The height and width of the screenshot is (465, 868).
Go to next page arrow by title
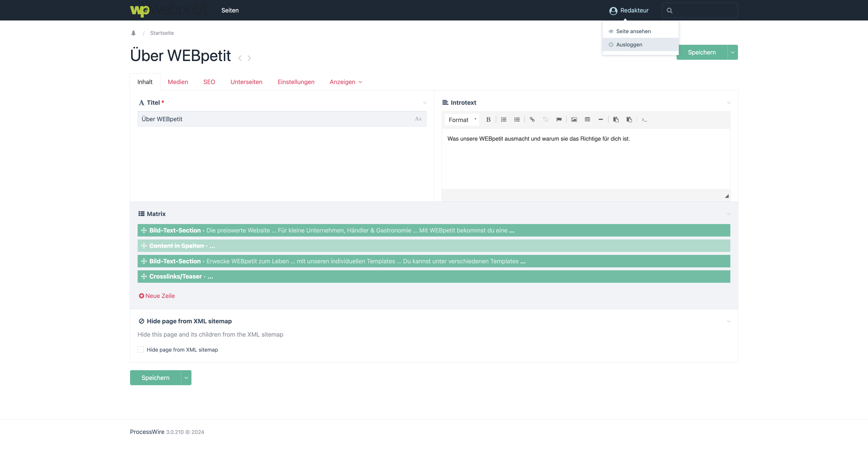249,58
